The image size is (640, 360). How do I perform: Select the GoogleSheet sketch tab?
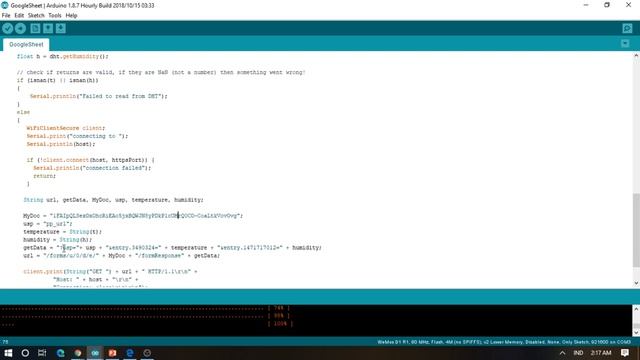tap(26, 44)
